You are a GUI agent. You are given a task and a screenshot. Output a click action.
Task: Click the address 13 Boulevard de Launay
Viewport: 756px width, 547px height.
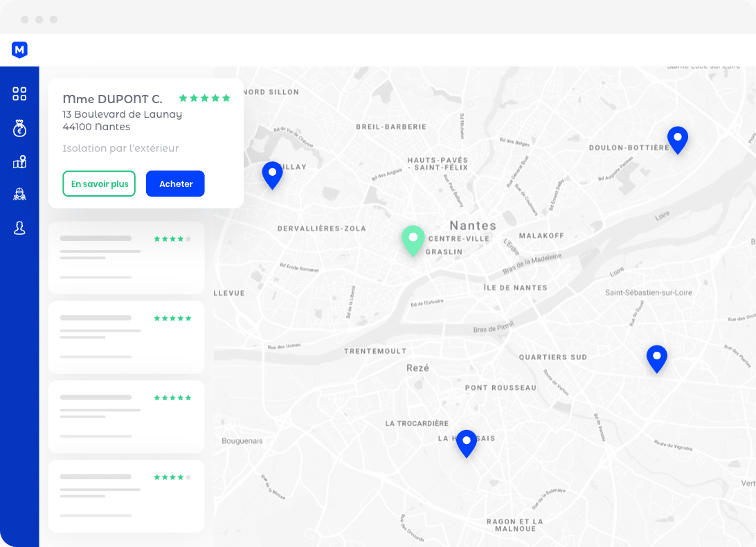tap(123, 114)
